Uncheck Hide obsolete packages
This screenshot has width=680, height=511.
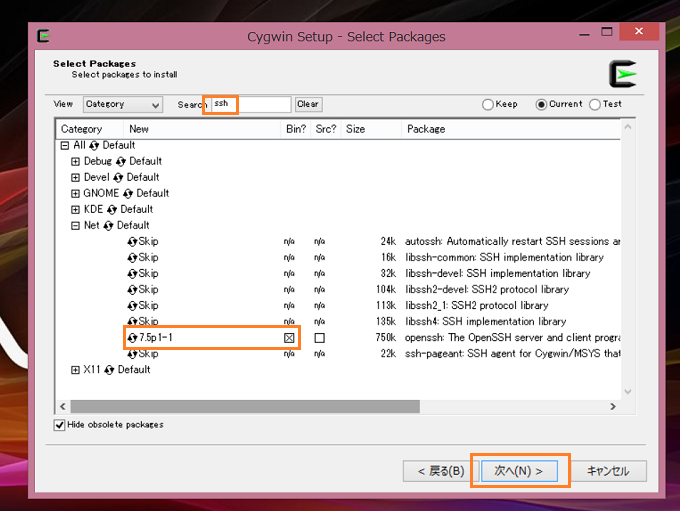click(60, 425)
